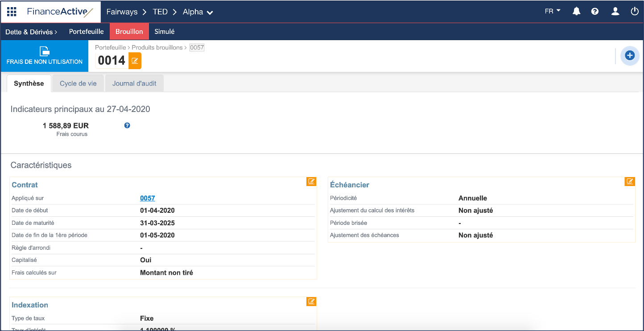Edit the Échéancier section
This screenshot has width=644, height=331.
(x=629, y=181)
